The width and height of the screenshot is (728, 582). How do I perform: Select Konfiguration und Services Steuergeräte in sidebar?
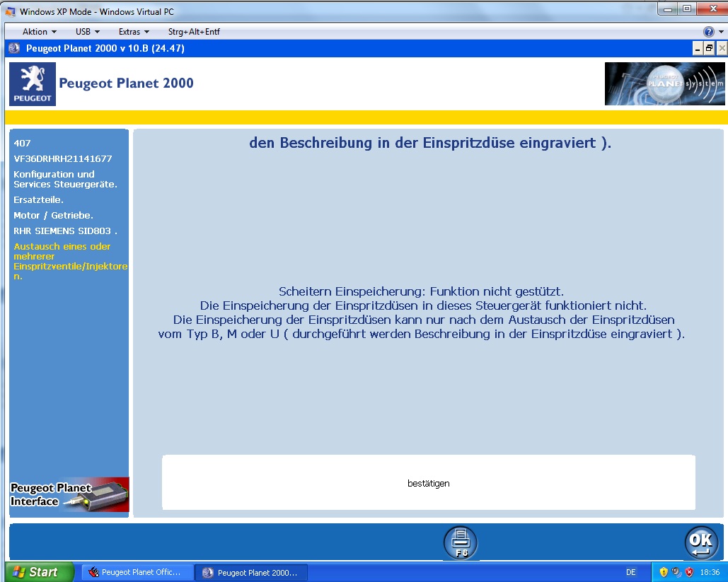pos(65,179)
